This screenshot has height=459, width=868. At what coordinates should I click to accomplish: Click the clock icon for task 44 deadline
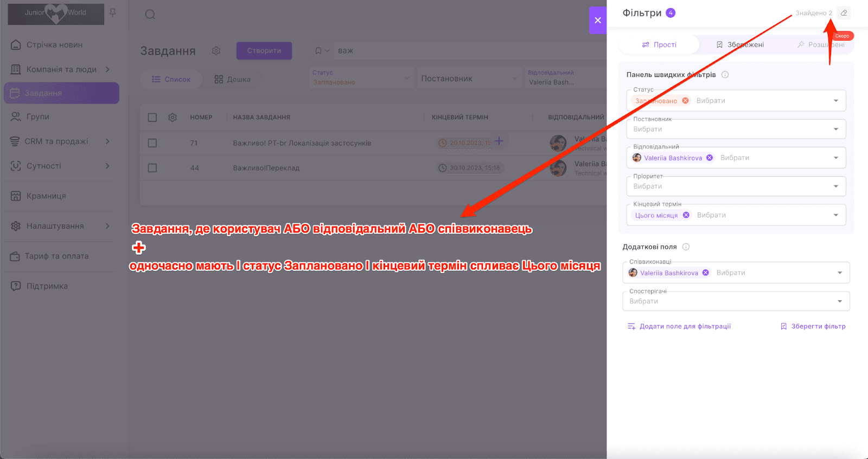pyautogui.click(x=443, y=168)
